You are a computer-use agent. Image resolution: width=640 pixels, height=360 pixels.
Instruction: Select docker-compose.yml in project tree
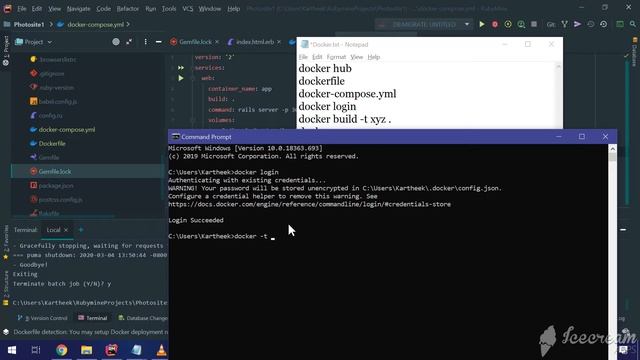[x=67, y=130]
